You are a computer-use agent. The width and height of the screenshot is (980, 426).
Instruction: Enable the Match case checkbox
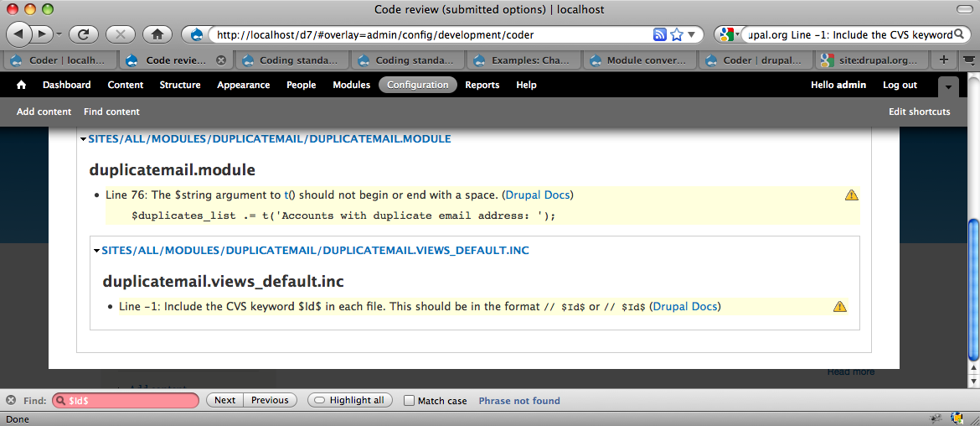tap(409, 400)
